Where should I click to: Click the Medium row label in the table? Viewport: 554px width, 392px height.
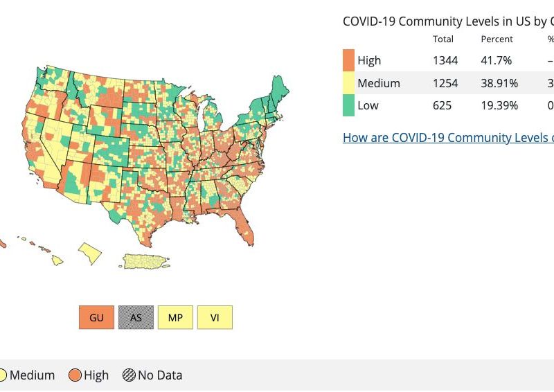(378, 83)
